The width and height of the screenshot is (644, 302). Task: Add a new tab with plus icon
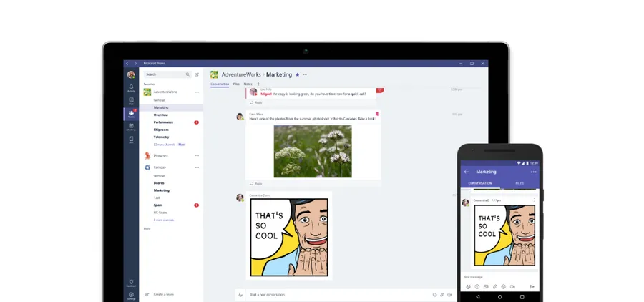coord(258,84)
